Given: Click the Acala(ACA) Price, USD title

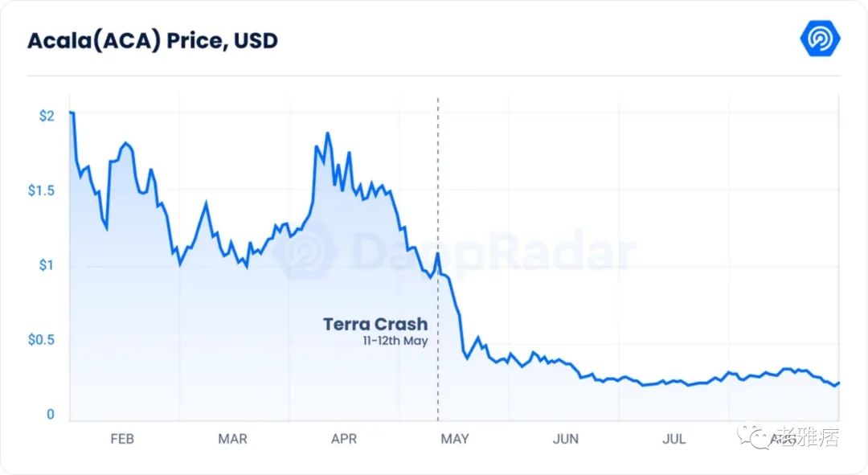Looking at the screenshot, I should click(x=152, y=41).
